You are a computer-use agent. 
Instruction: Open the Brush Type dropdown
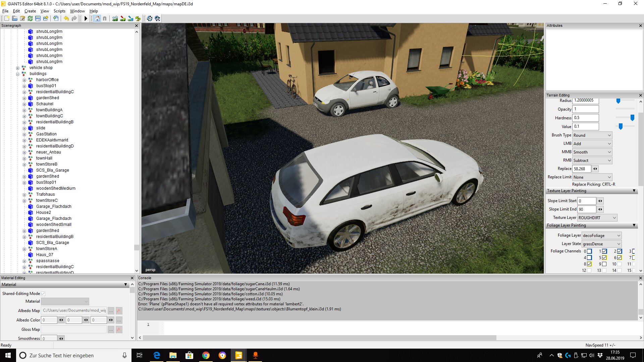click(592, 135)
